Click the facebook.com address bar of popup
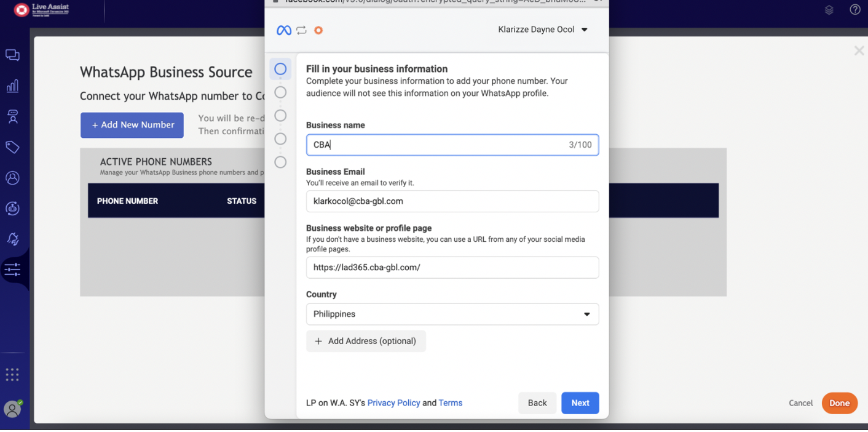 436,2
